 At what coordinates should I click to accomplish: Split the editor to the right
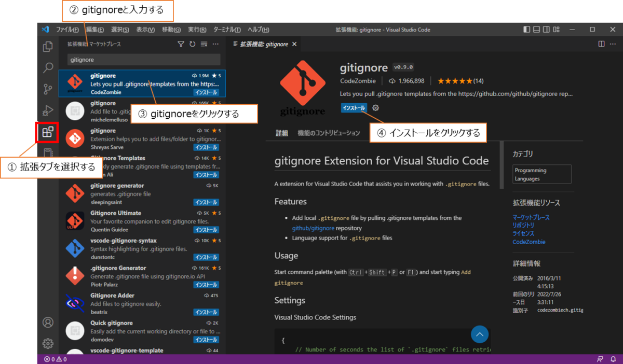click(601, 45)
